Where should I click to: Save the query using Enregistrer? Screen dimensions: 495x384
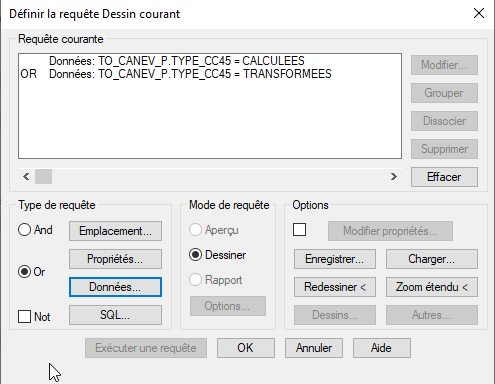coord(335,259)
